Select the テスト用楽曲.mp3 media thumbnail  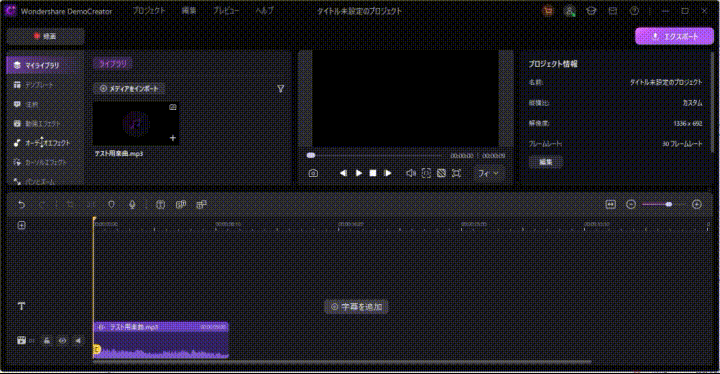[136, 124]
